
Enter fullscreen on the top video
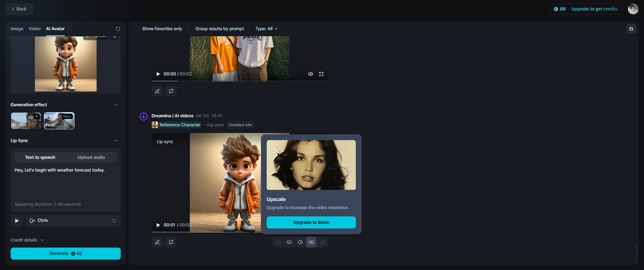321,74
